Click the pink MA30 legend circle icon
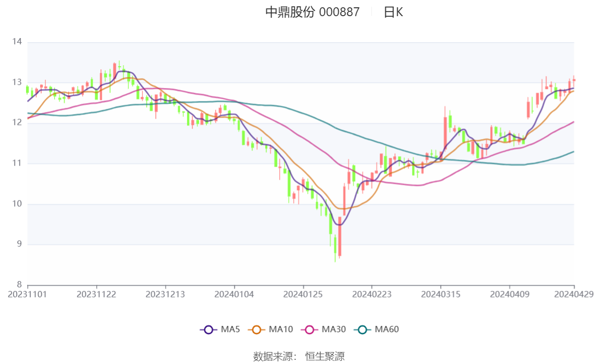This screenshot has height=364, width=598. tap(309, 330)
